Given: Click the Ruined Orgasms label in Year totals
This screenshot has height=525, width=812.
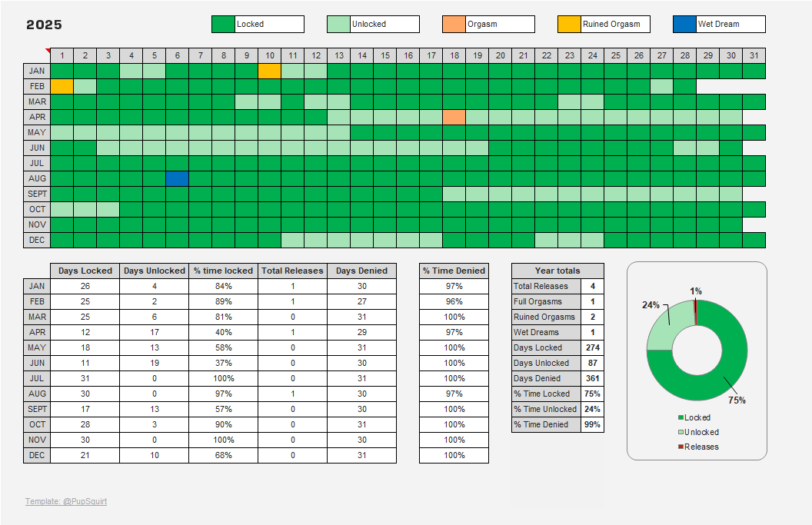Looking at the screenshot, I should [x=547, y=317].
